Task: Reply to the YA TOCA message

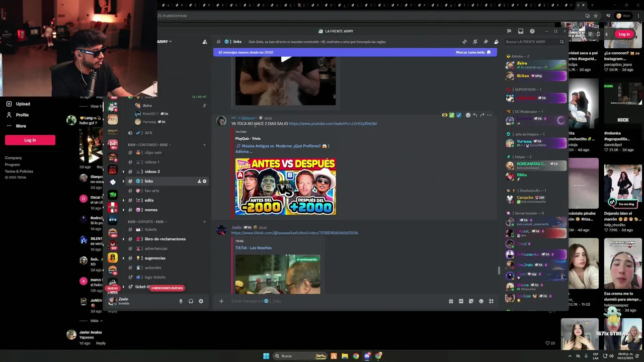Action: (475, 115)
